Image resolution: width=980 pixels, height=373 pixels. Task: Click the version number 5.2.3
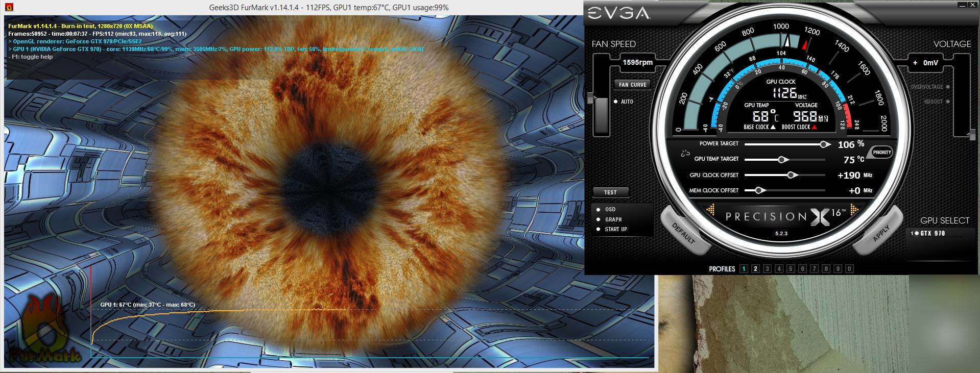[781, 233]
